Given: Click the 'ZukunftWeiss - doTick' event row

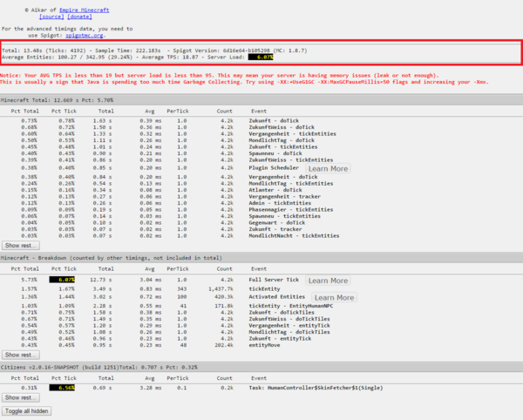Looking at the screenshot, I should pos(261,127).
